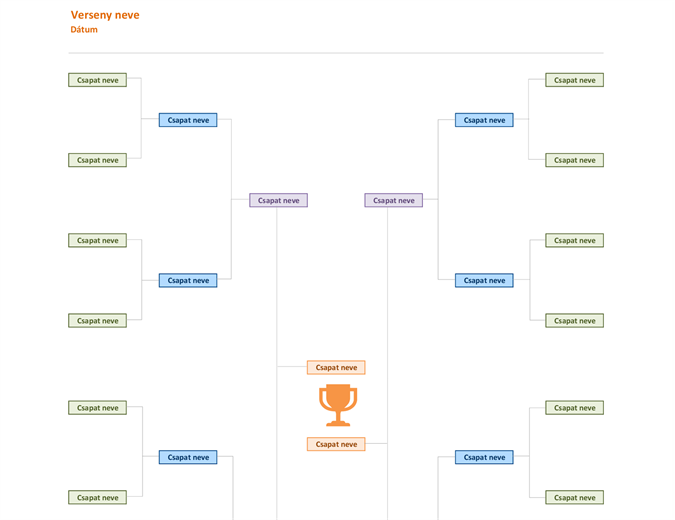
Task: Select the topmost blue team box on the left
Action: pos(188,120)
